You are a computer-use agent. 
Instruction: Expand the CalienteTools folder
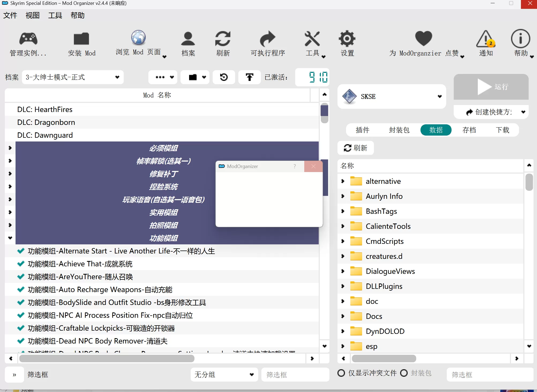[x=343, y=226]
